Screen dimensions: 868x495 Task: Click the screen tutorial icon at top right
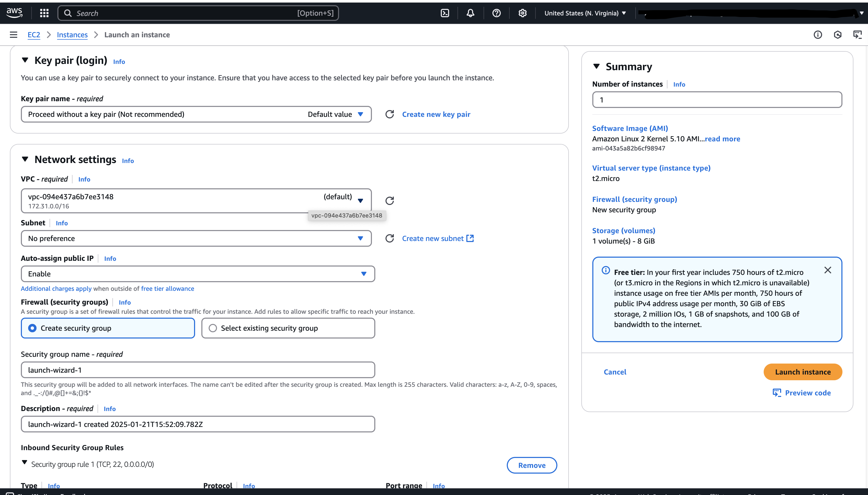click(858, 35)
